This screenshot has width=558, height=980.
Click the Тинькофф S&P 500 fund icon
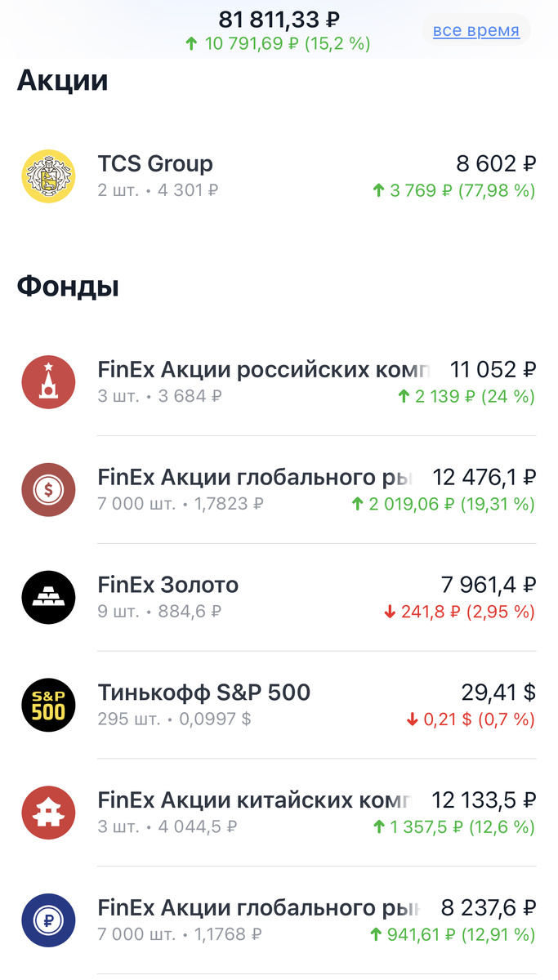tap(48, 705)
